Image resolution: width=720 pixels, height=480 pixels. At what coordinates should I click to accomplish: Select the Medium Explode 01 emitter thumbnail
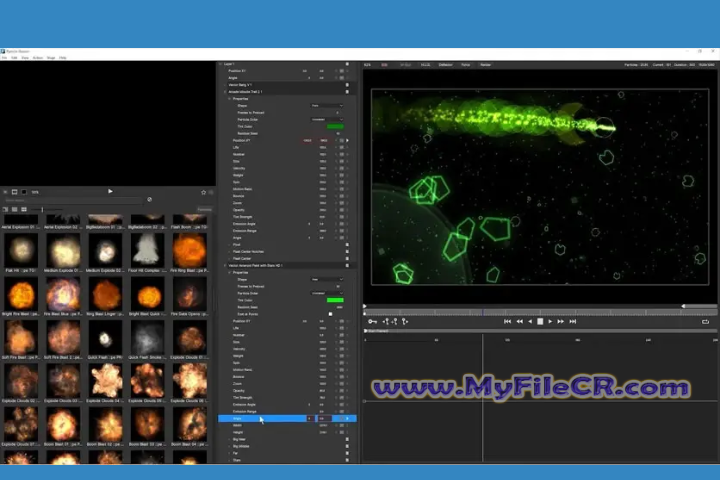63,249
